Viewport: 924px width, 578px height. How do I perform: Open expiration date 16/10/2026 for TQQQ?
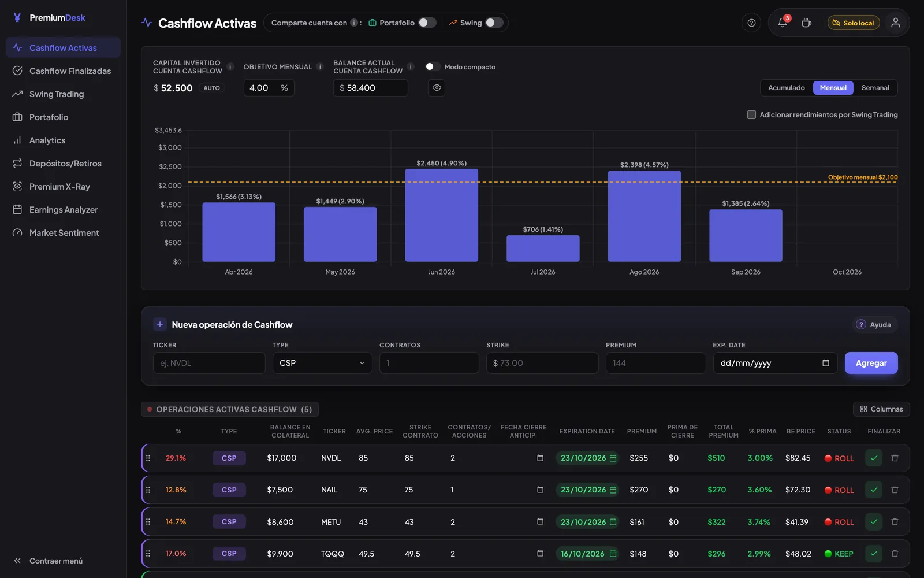pyautogui.click(x=588, y=553)
